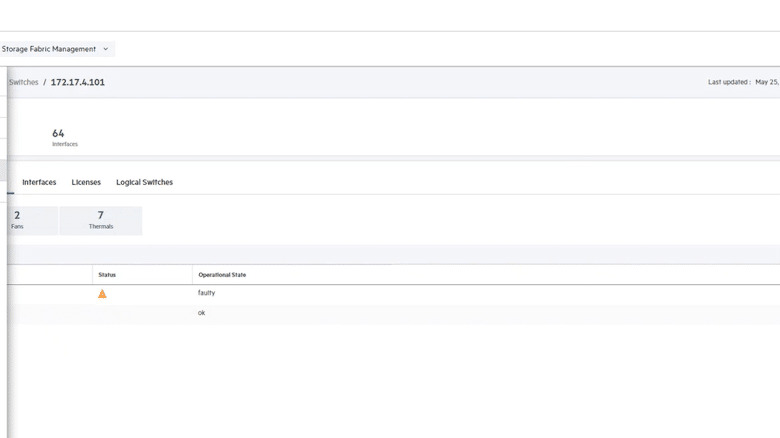Click the 172.17.4.101 switch title
This screenshot has height=438, width=780.
pos(78,82)
